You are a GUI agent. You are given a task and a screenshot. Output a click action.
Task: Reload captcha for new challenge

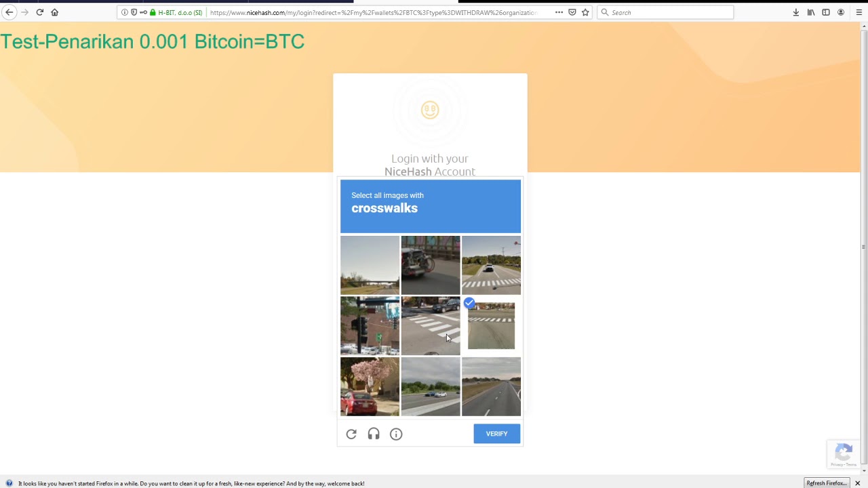(x=351, y=434)
